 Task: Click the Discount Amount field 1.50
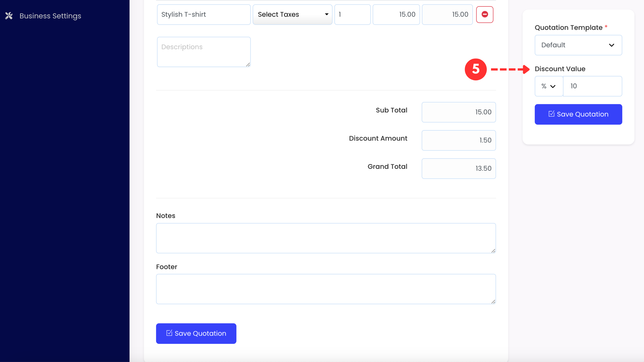coord(459,140)
